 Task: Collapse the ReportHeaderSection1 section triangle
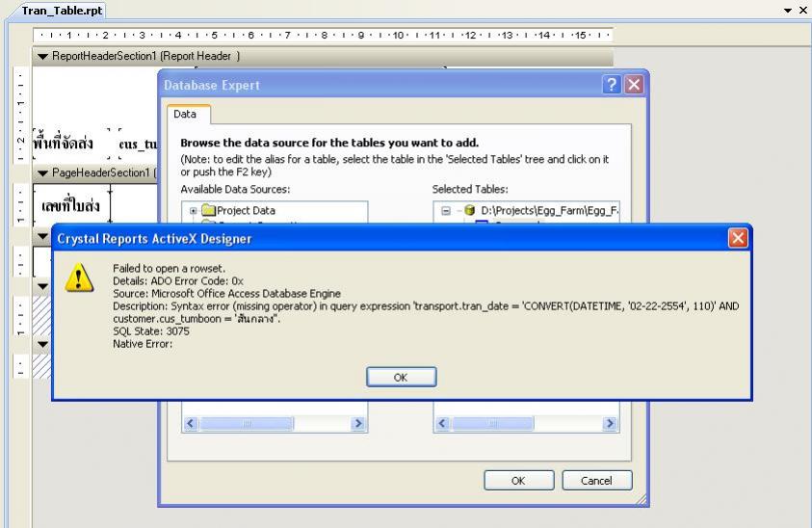[43, 57]
